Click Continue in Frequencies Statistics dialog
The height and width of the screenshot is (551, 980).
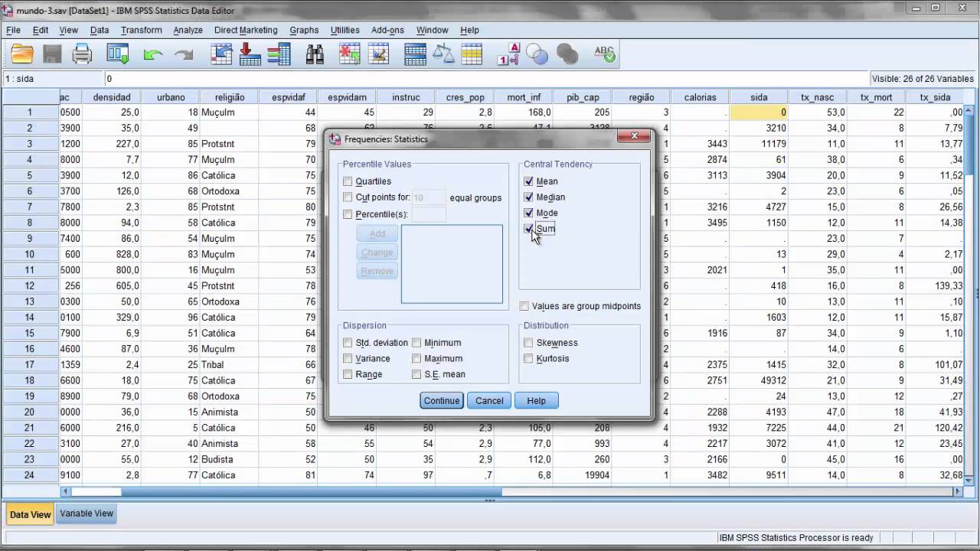coord(442,400)
